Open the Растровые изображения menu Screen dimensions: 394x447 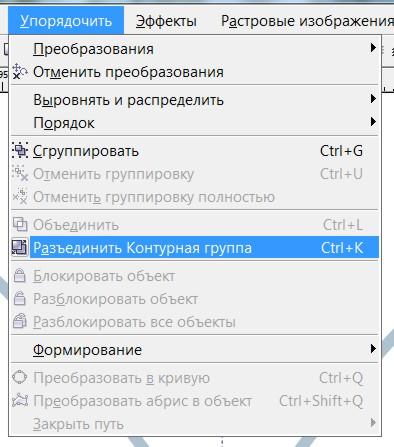[x=307, y=21]
